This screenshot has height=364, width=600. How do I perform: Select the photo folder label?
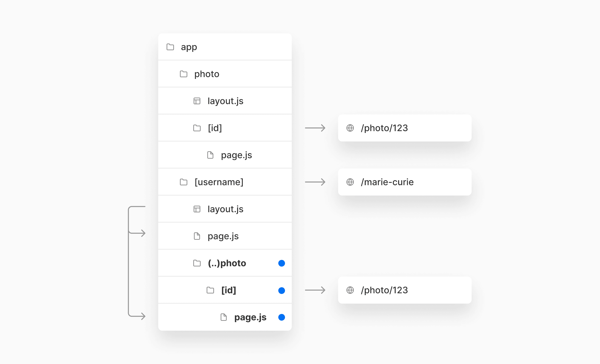pyautogui.click(x=207, y=74)
